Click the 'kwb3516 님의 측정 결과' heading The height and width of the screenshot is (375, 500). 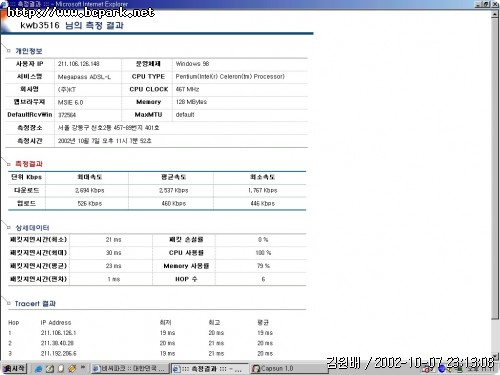pos(72,25)
